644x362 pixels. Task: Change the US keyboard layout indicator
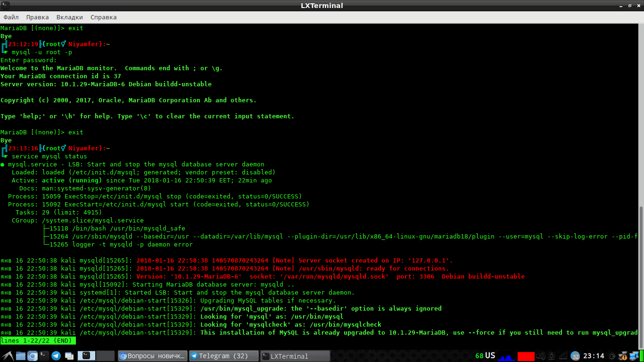pos(490,355)
